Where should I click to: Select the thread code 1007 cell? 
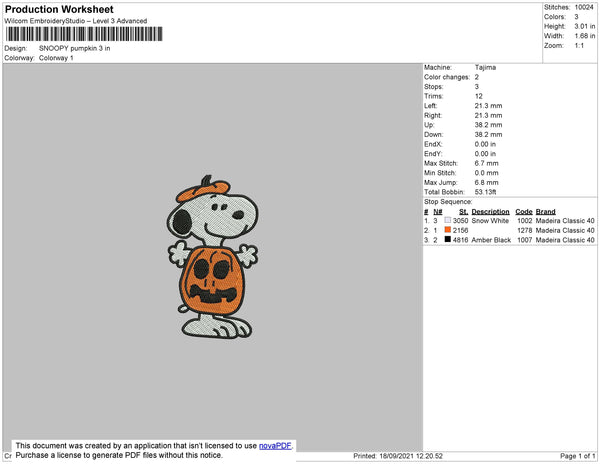[525, 240]
